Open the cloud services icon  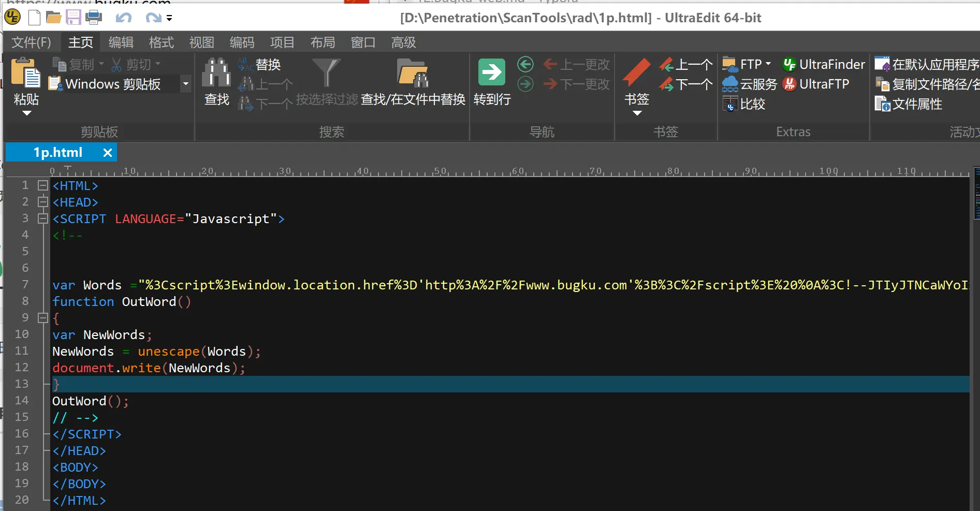[x=730, y=84]
